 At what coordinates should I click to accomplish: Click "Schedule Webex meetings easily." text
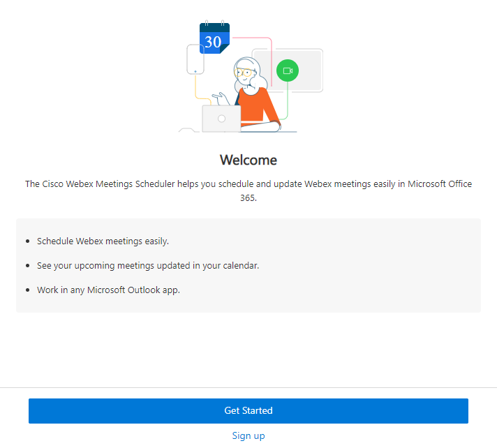[x=103, y=241]
